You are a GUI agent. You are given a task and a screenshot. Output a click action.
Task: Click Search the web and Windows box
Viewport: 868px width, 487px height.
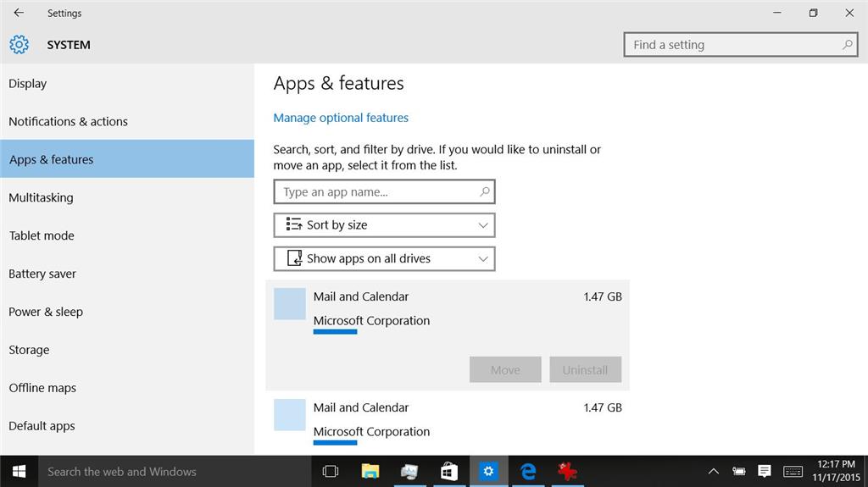pyautogui.click(x=175, y=472)
